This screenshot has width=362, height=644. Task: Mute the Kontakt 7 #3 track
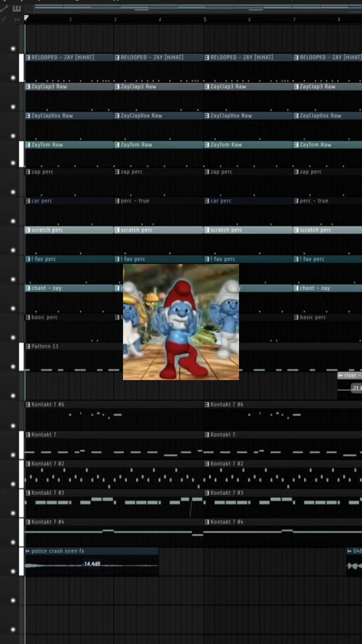pyautogui.click(x=13, y=513)
